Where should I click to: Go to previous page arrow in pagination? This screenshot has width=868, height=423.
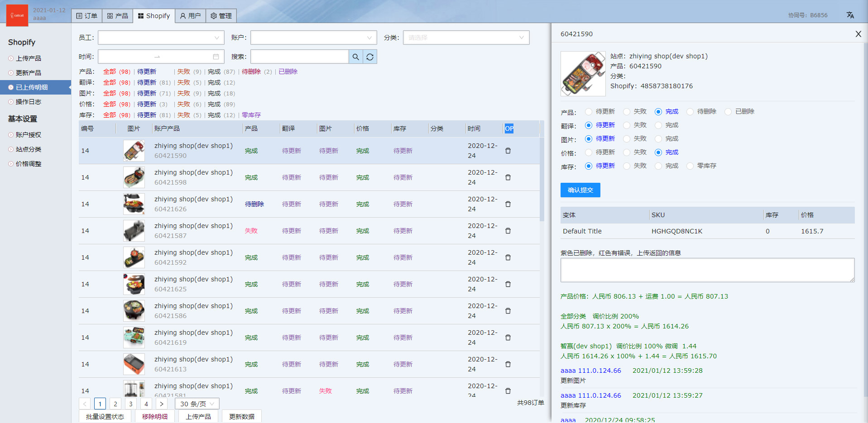click(85, 404)
